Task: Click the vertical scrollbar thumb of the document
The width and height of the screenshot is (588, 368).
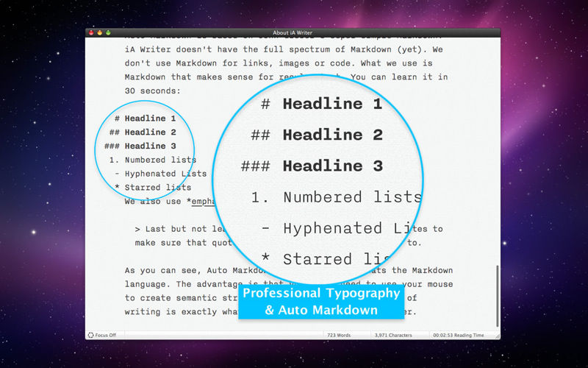Action: point(498,296)
